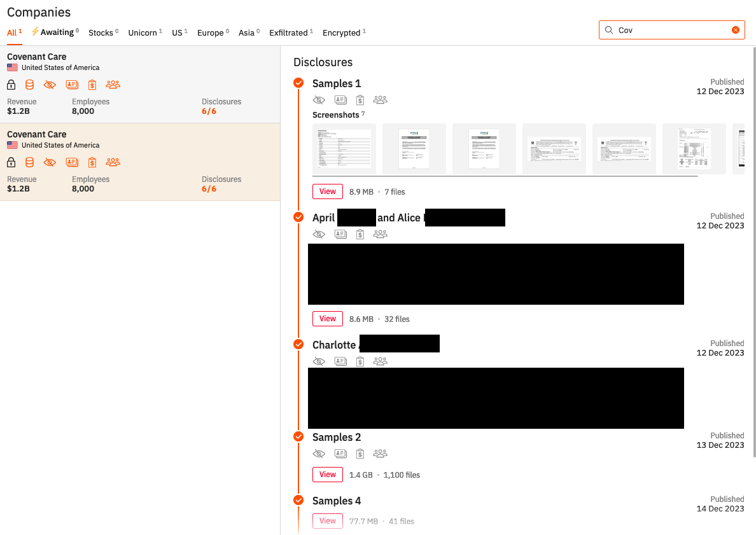This screenshot has width=756, height=535.
Task: Click dollar clipboard icon in highlighted Covenant Care card
Action: [92, 162]
